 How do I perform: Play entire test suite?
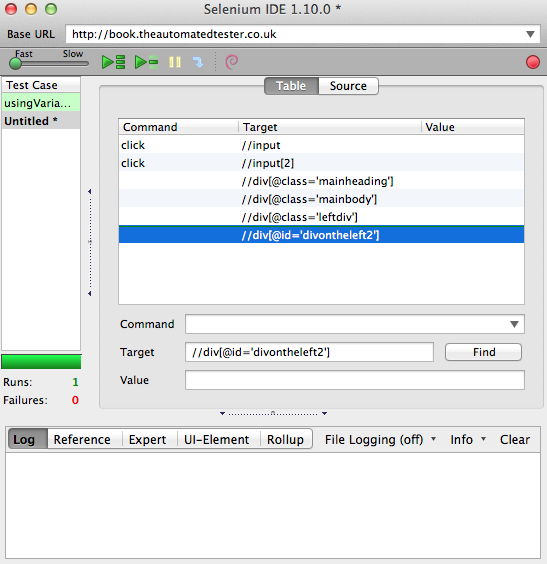point(113,62)
